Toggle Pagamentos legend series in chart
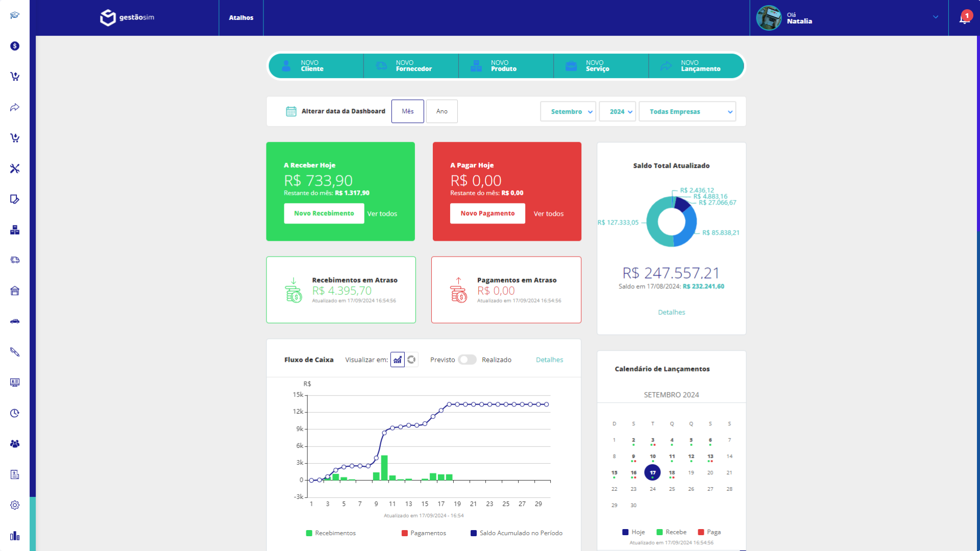The height and width of the screenshot is (551, 980). 424,533
